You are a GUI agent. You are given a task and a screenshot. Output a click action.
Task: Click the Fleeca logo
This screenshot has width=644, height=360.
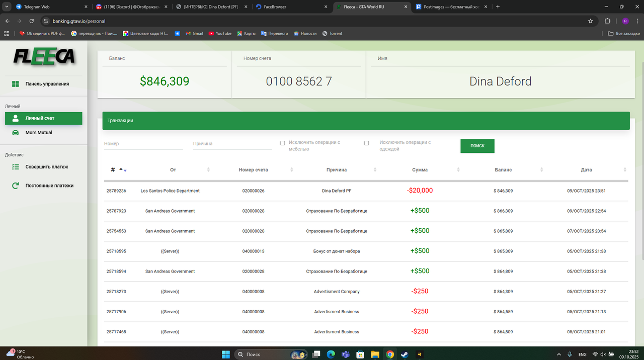click(x=44, y=57)
